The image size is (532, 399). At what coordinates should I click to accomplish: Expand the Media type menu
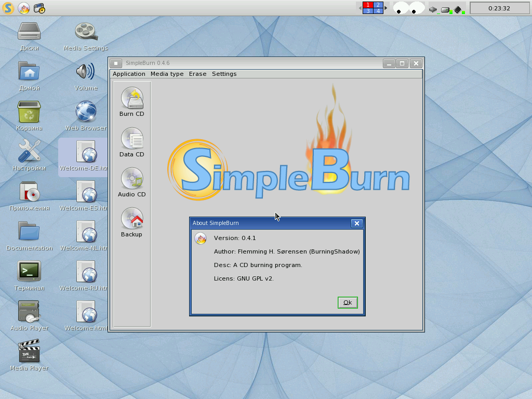coord(167,74)
